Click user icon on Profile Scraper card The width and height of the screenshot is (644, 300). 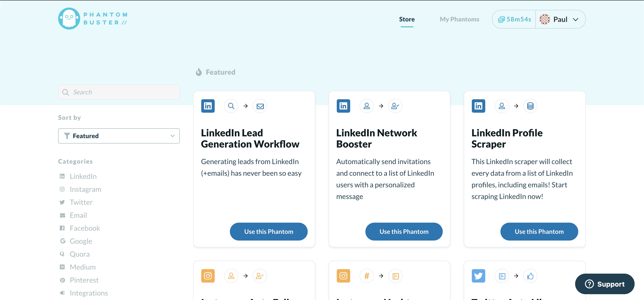click(x=502, y=106)
